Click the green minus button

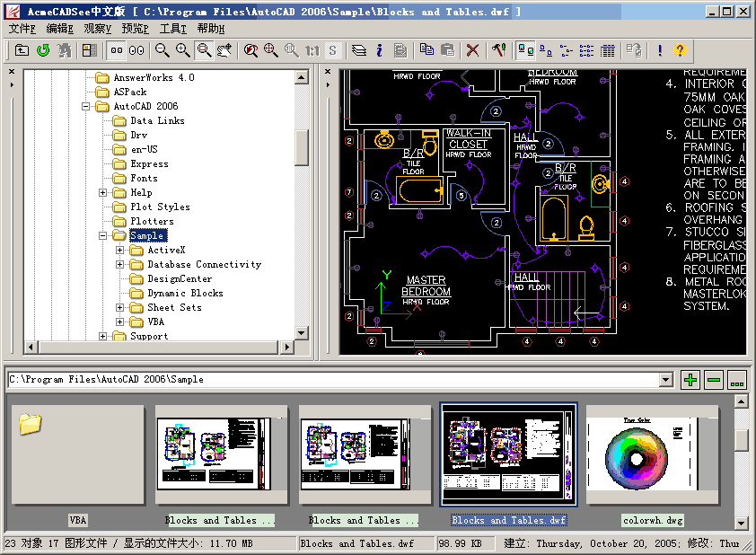click(714, 380)
